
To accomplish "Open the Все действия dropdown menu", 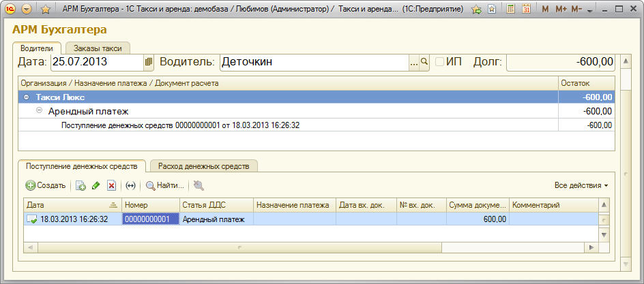I will point(581,185).
